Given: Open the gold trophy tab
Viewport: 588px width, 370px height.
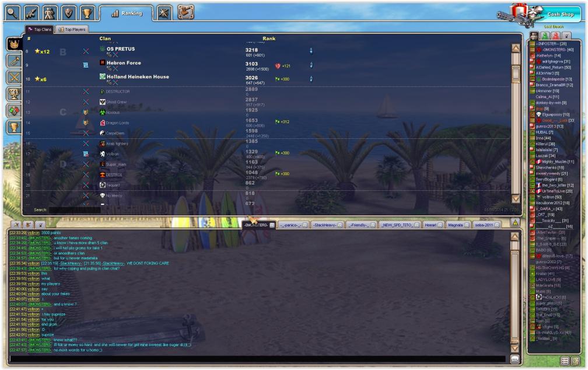Looking at the screenshot, I should (86, 12).
